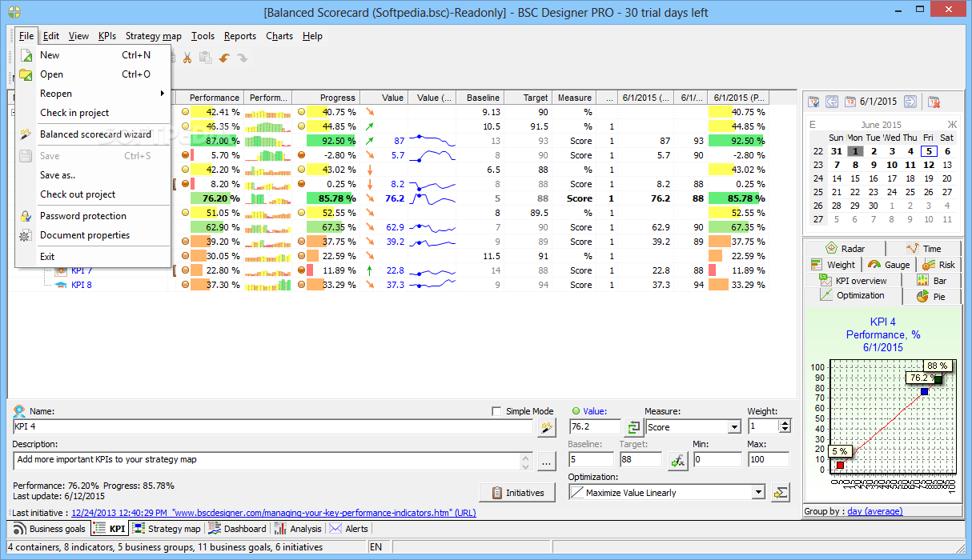This screenshot has height=560, width=972.
Task: Click the green refresh icon beside Value field
Action: tap(633, 427)
